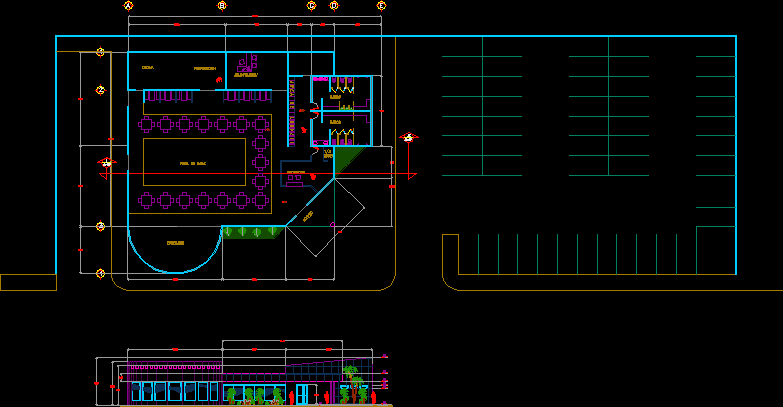Click the PREPARACION room label
The width and height of the screenshot is (783, 407).
point(205,68)
